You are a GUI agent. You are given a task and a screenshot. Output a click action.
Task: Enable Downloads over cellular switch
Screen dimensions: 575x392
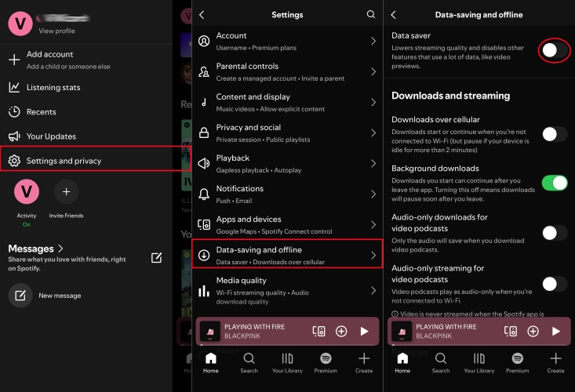tap(555, 134)
